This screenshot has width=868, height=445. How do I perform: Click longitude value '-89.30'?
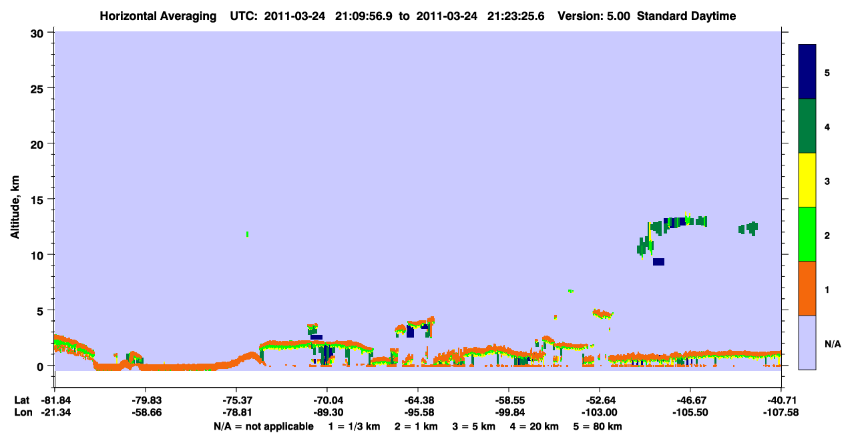(327, 412)
